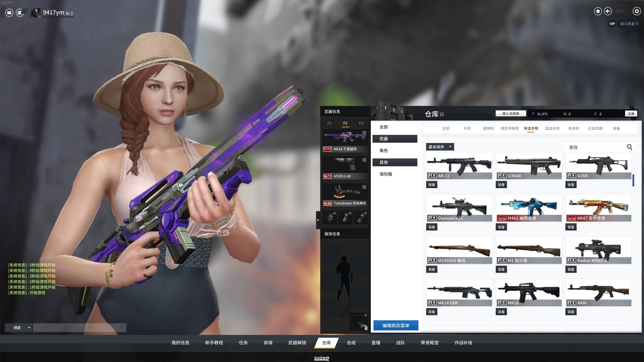Select the AK-12 rifle card
This screenshot has height=362, width=644.
(459, 166)
